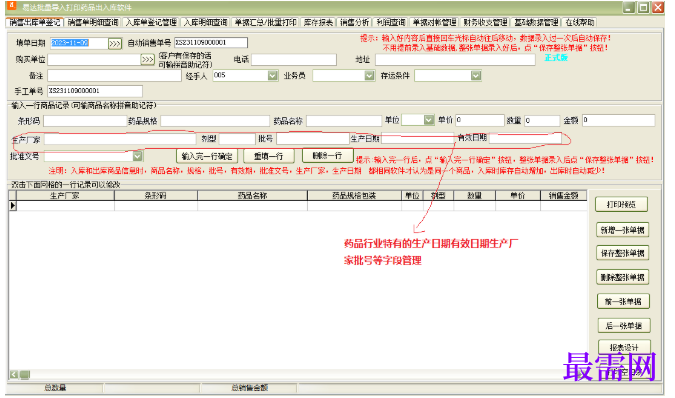675x398 pixels.
Task: Click the 总销售金额 status bar label
Action: click(x=250, y=388)
